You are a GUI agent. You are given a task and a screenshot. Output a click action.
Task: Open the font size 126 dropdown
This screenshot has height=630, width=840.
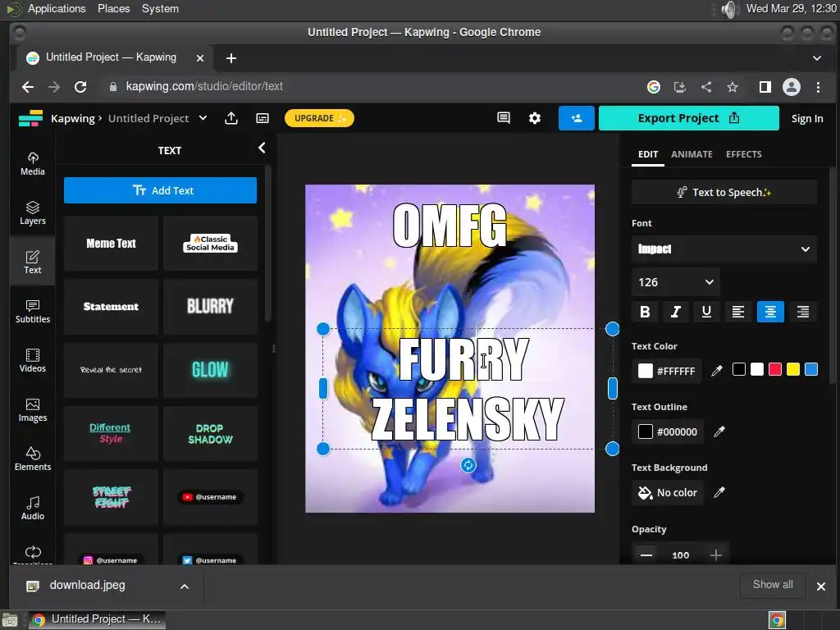[x=676, y=282]
